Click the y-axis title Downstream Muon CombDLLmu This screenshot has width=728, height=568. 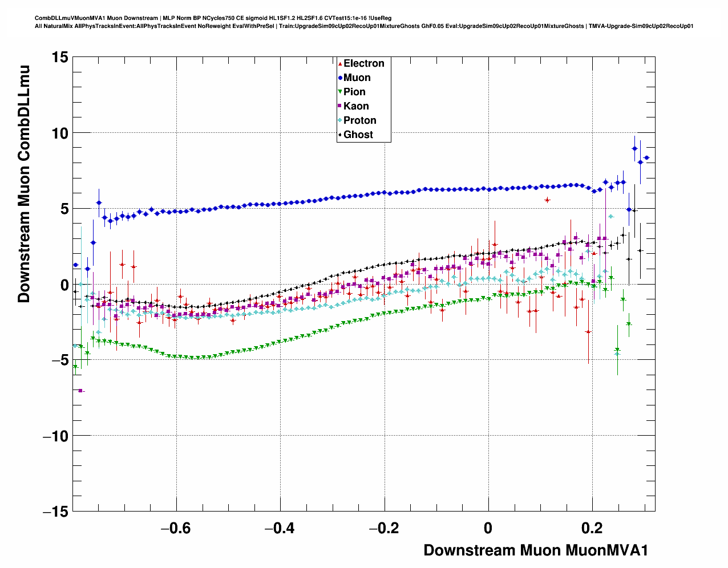click(24, 184)
